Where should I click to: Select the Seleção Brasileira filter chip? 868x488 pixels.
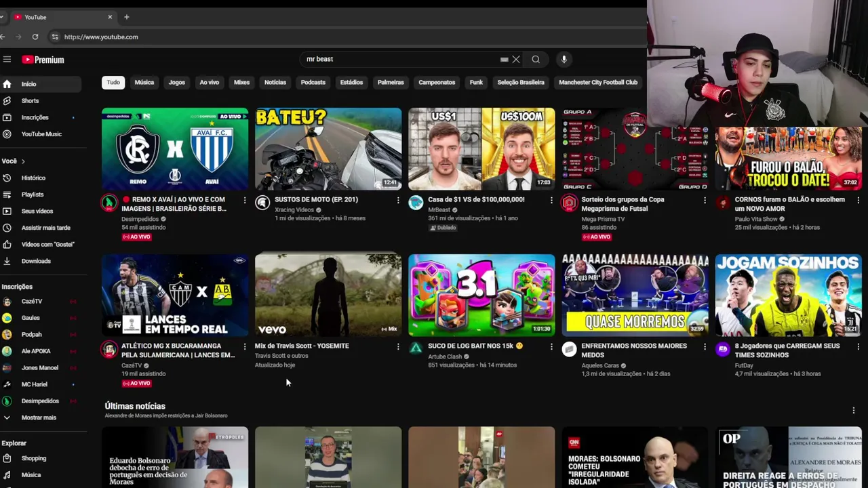coord(521,83)
